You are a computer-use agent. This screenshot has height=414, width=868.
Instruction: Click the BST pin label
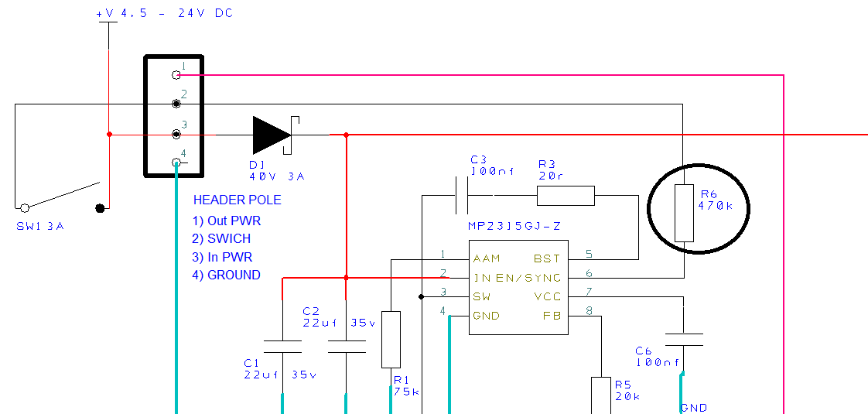click(547, 258)
